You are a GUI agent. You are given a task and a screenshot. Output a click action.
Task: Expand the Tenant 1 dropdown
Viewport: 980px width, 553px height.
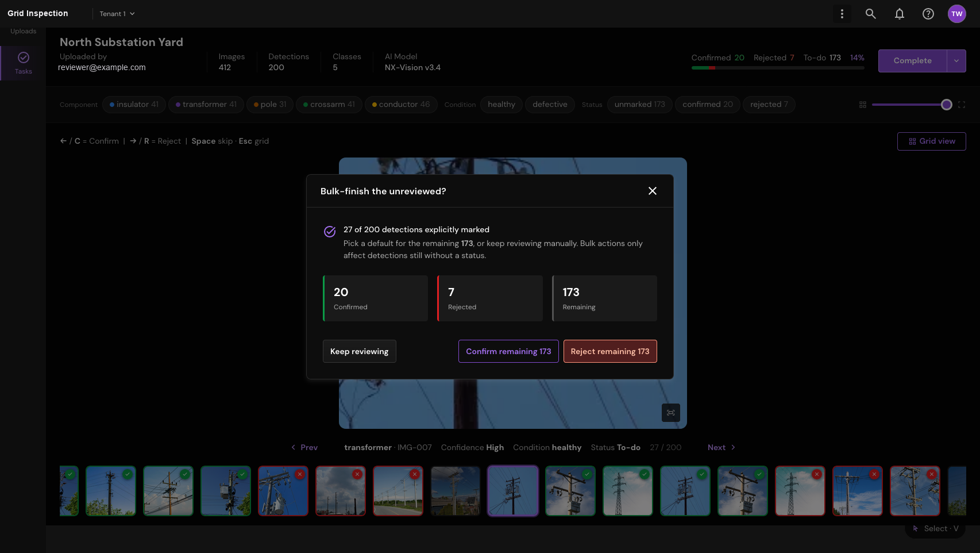coord(117,14)
